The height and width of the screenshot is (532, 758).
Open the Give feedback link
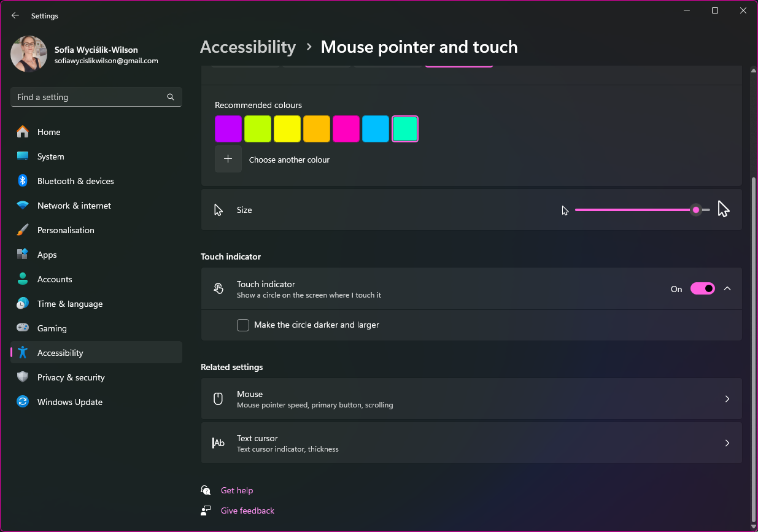tap(247, 511)
